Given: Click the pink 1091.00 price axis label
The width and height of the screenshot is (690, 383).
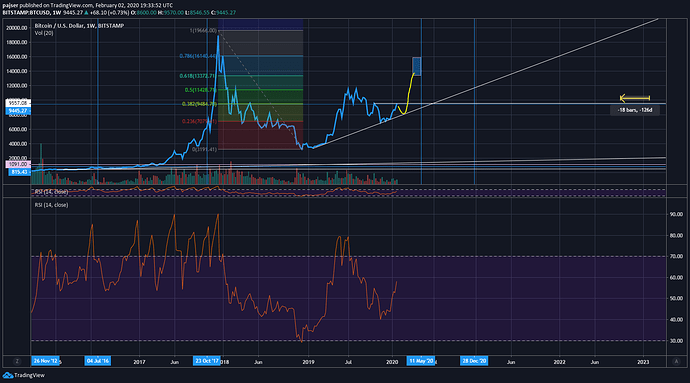Looking at the screenshot, I should (x=18, y=164).
